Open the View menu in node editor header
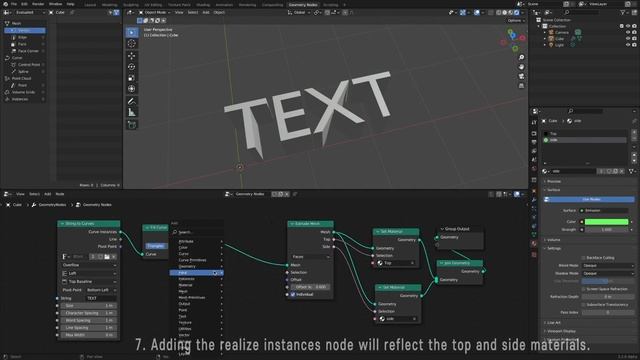640x360 pixels. point(20,194)
